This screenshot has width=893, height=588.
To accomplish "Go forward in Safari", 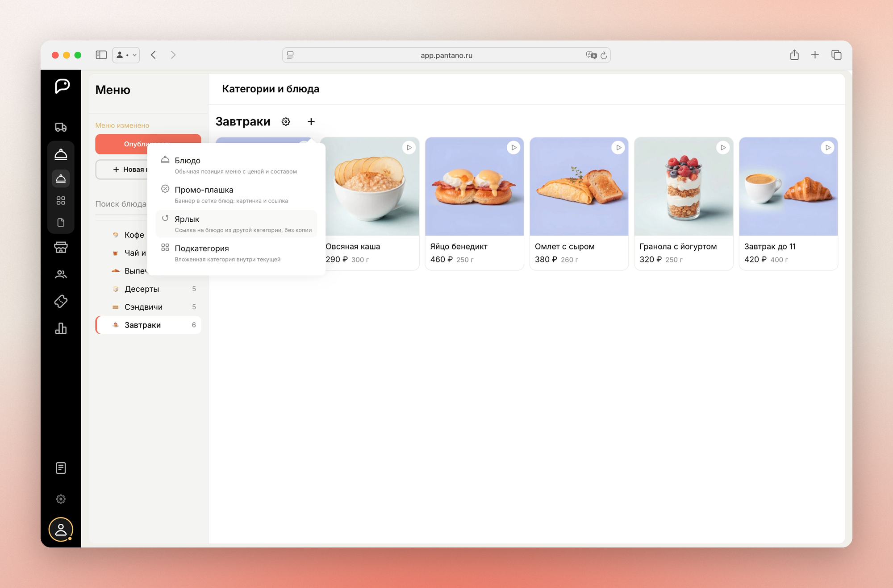I will pyautogui.click(x=173, y=55).
